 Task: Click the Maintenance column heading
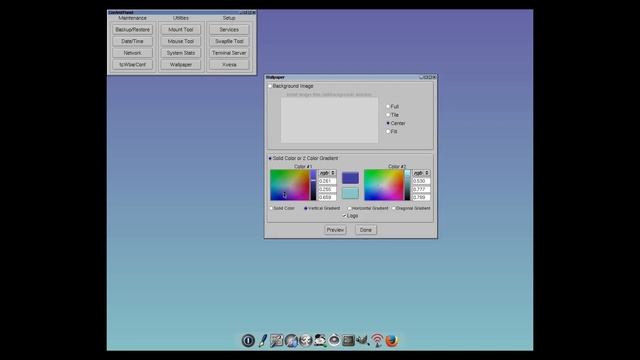132,18
